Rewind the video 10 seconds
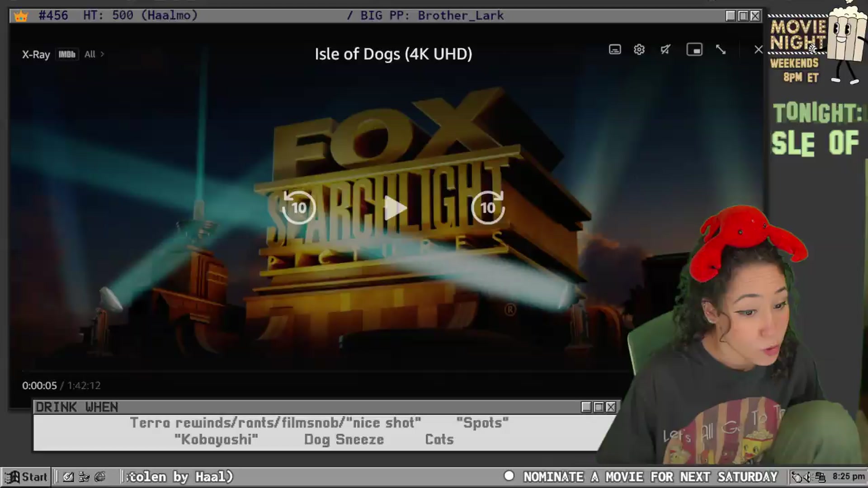This screenshot has height=488, width=868. pyautogui.click(x=298, y=207)
